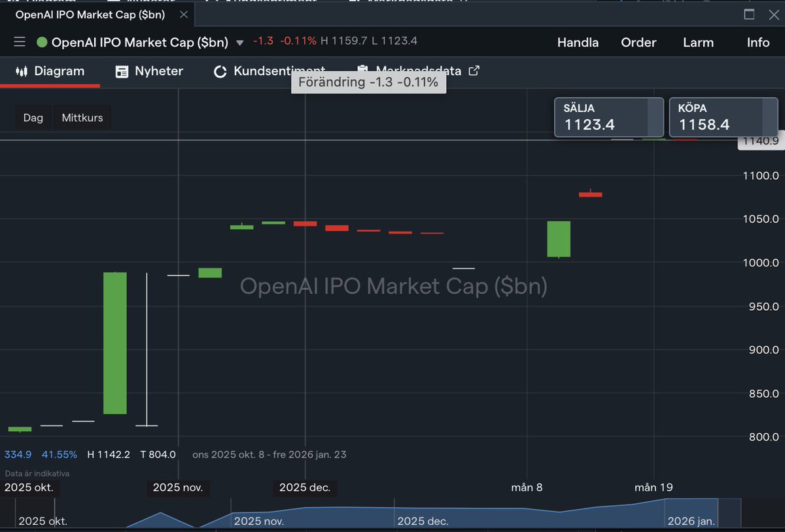This screenshot has width=785, height=532.
Task: Click the mån 8 axis label
Action: [x=527, y=488]
